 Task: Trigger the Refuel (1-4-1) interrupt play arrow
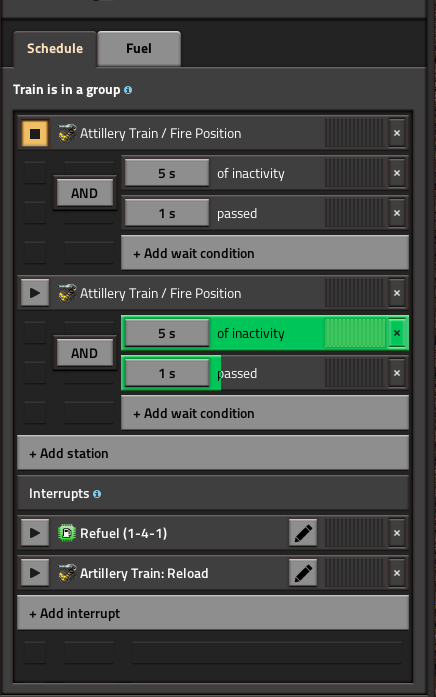tap(35, 533)
